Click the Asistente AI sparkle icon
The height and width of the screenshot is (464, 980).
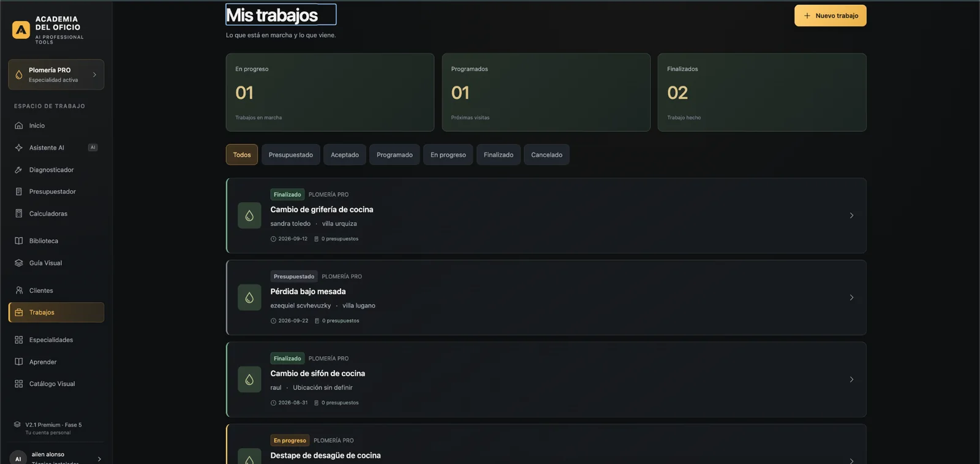pyautogui.click(x=19, y=148)
